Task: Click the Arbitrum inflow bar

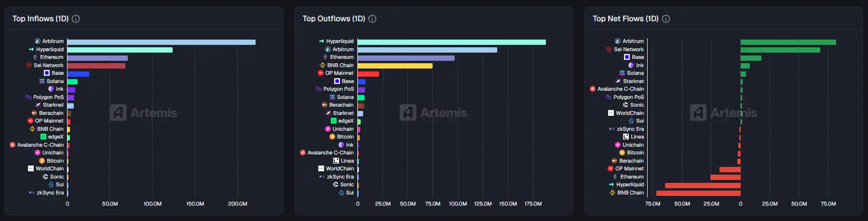Action: click(161, 42)
